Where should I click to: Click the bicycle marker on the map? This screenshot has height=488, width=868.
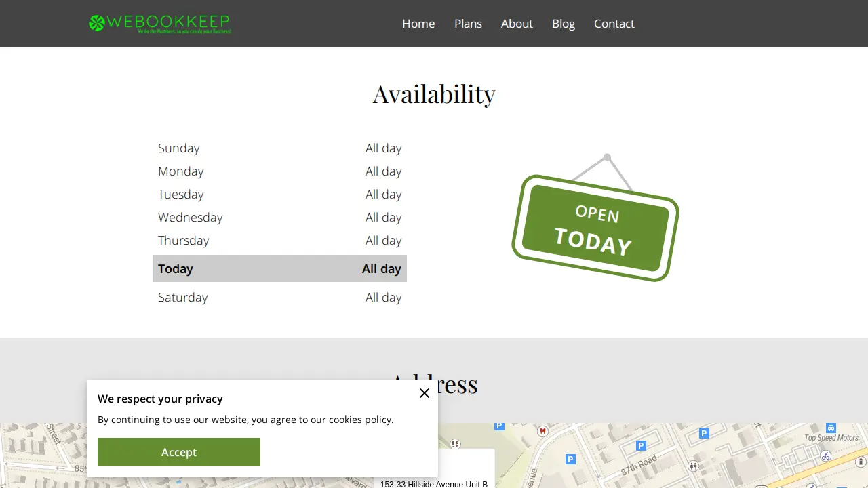825,455
